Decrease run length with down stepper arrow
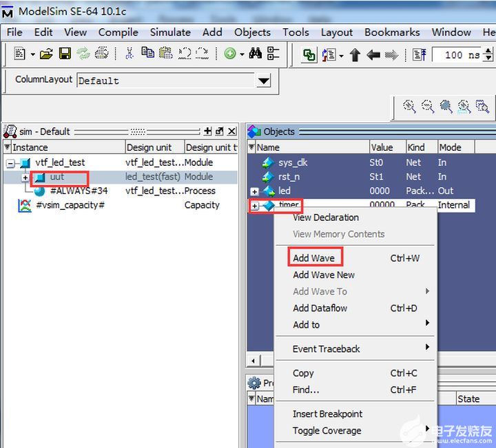This screenshot has height=448, width=496. pos(488,58)
